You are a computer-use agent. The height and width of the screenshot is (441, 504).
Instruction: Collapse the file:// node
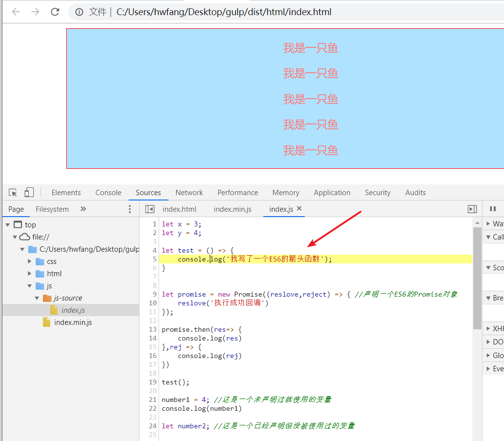(15, 237)
